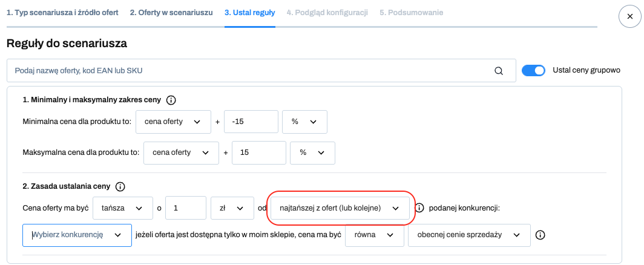This screenshot has width=644, height=265.
Task: Switch to Oferty w scenariuszu step
Action: 171,13
